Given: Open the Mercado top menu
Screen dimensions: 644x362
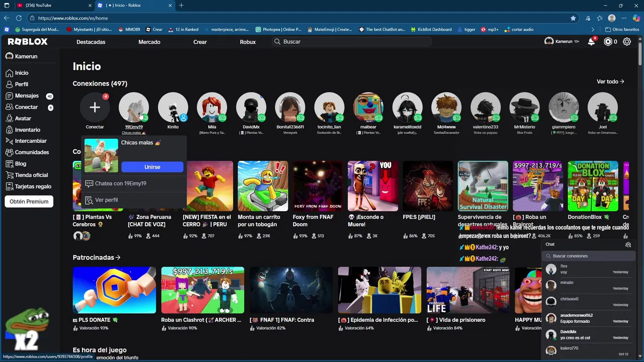Looking at the screenshot, I should tap(149, 42).
